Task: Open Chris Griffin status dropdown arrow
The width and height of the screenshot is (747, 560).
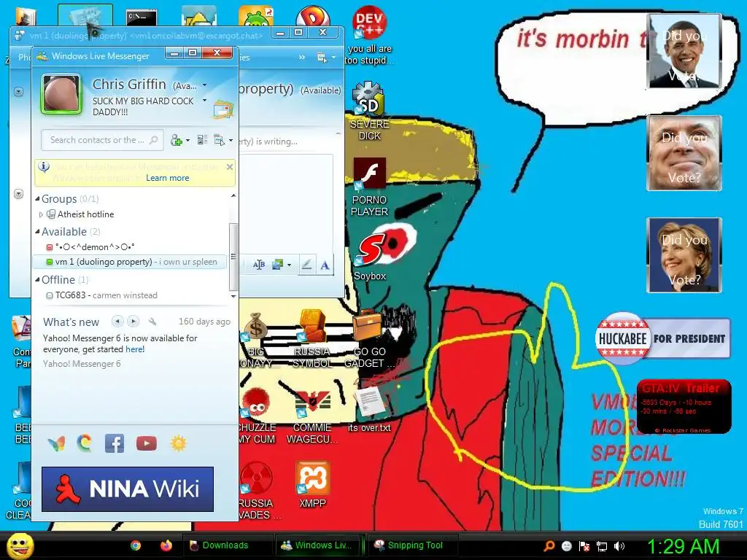Action: 205,85
